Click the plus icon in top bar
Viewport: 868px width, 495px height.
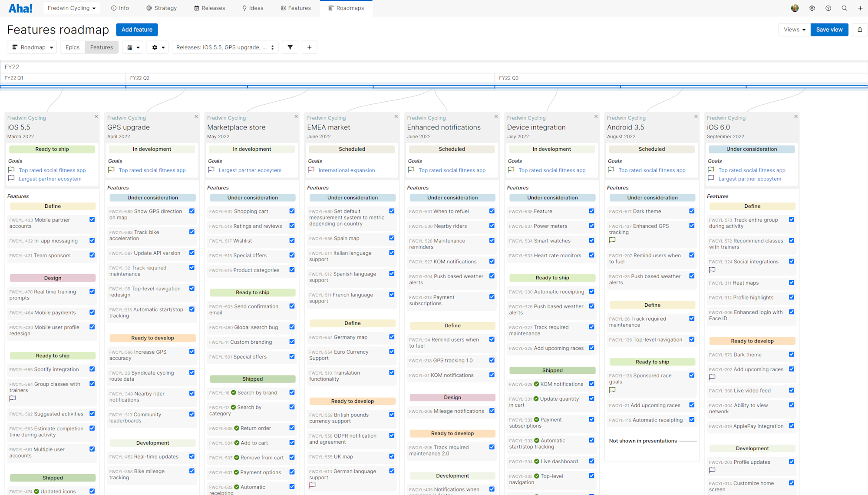point(860,8)
